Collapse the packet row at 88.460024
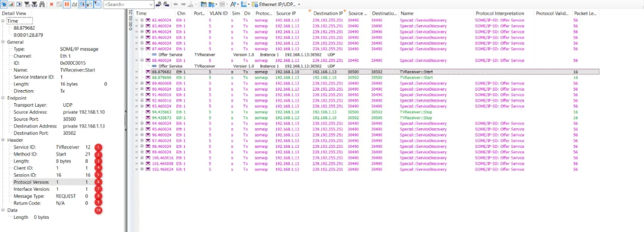The width and height of the screenshot is (644, 232). click(x=142, y=60)
